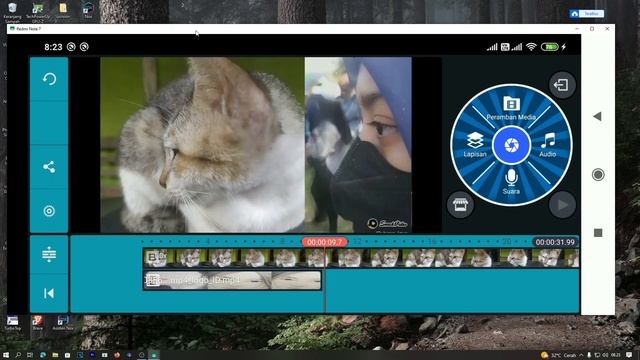Click the red playhead time 00:00:09.7
The image size is (640, 360).
click(324, 242)
